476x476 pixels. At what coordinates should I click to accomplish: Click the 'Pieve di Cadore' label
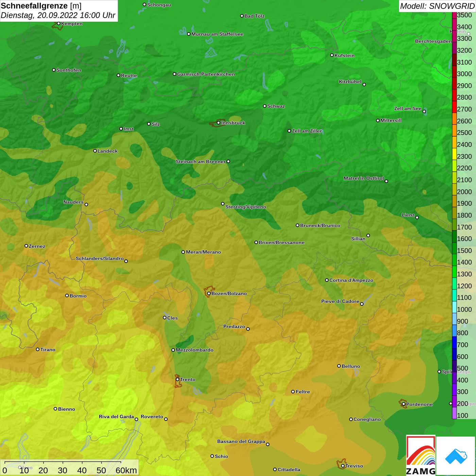340,301
